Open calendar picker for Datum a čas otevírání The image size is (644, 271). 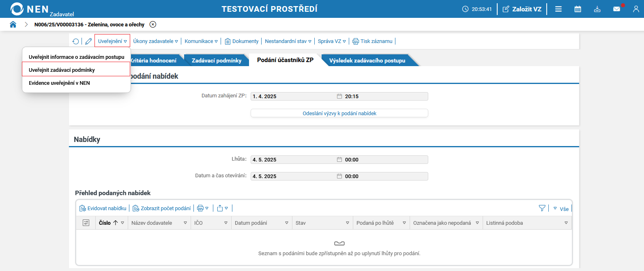pyautogui.click(x=339, y=176)
